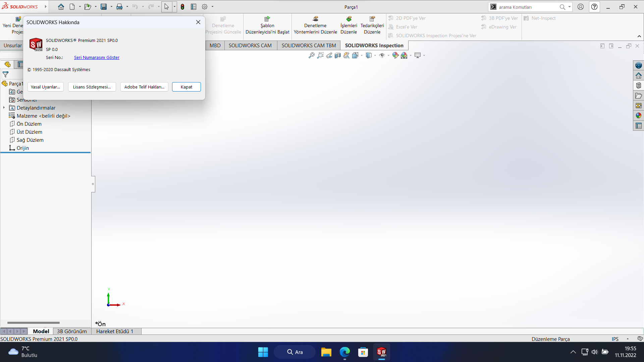The width and height of the screenshot is (644, 362).
Task: Toggle the Hide/Show Items eye icon
Action: (382, 55)
